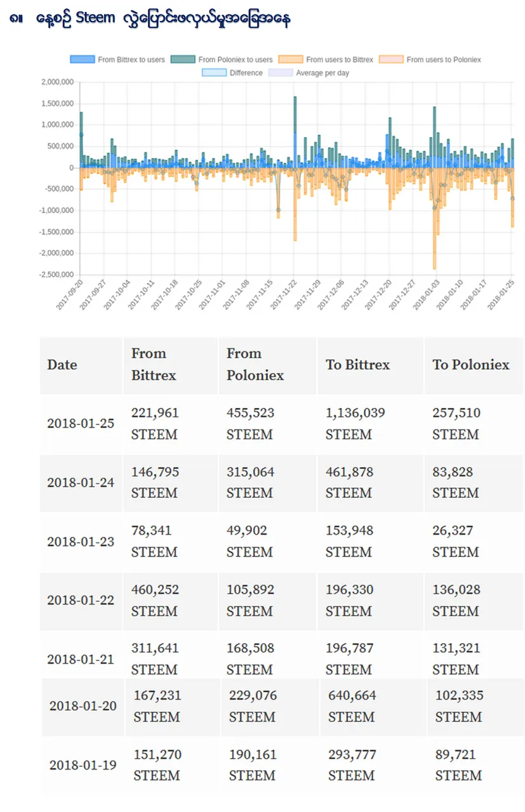
Task: Click the 196,330 STEEM cell
Action: pyautogui.click(x=370, y=601)
